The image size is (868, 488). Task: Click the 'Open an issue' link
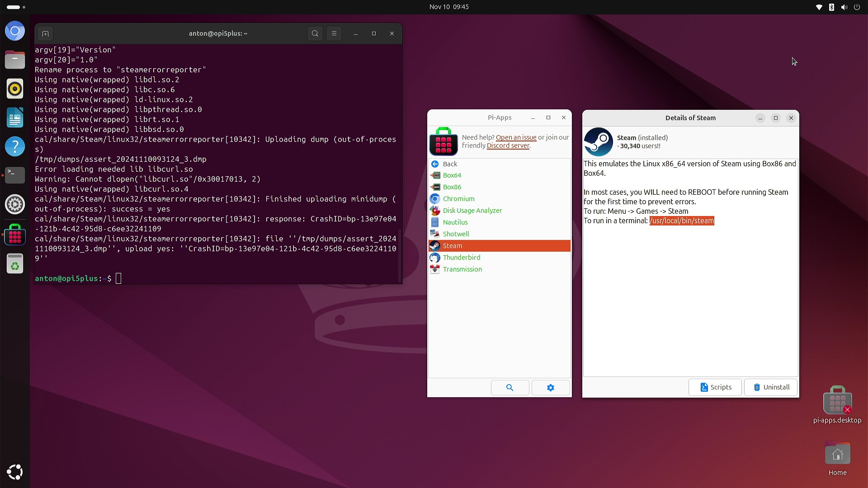coord(516,137)
